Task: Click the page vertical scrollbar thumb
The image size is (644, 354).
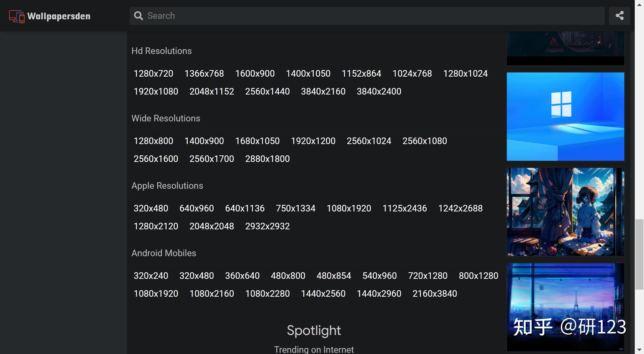Action: 639,254
